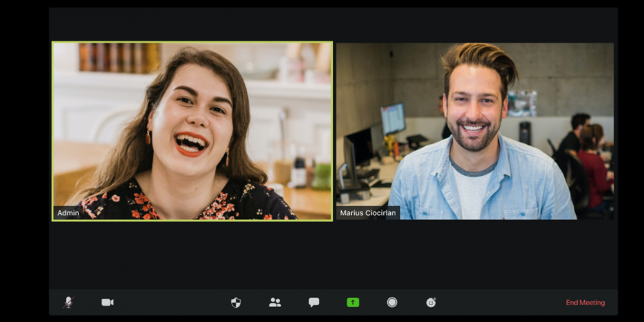Image resolution: width=644 pixels, height=322 pixels.
Task: Unmute the microphone
Action: [x=69, y=302]
